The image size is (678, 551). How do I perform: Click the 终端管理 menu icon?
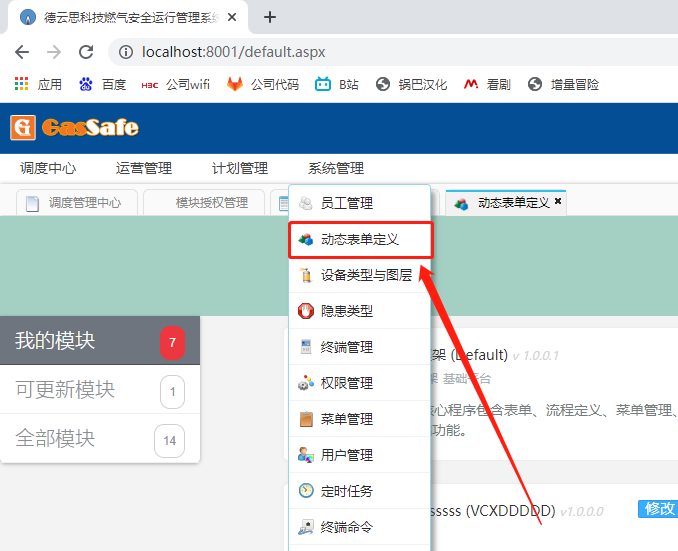306,347
